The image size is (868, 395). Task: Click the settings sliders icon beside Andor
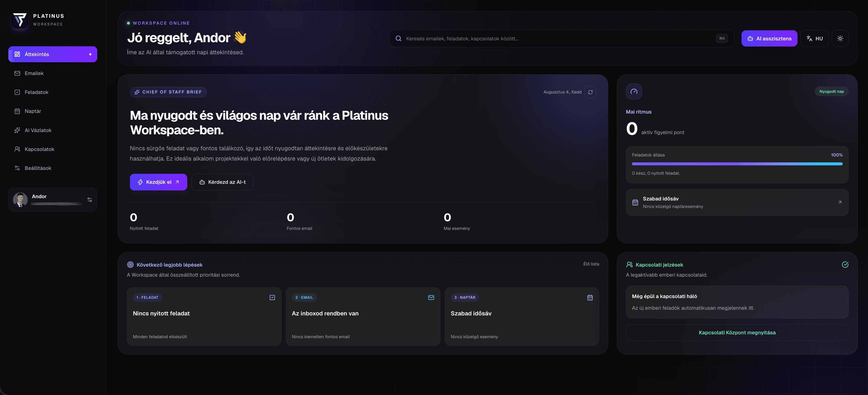click(x=90, y=200)
